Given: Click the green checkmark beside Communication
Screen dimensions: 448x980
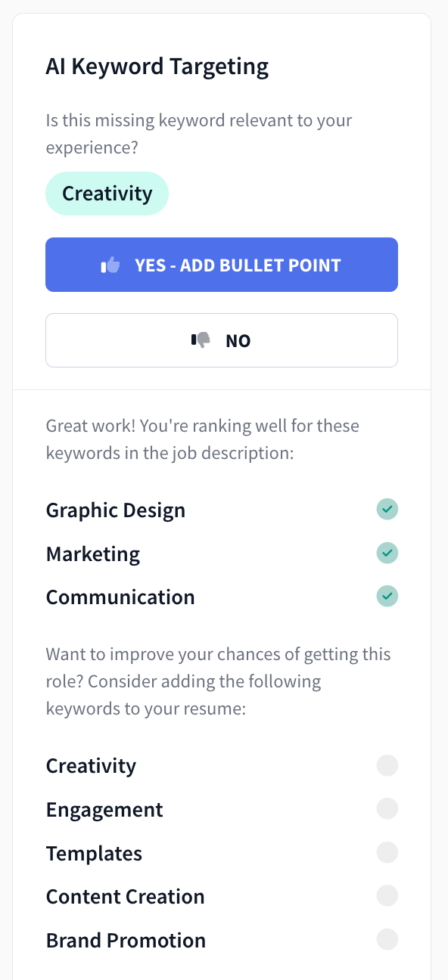Looking at the screenshot, I should click(387, 596).
